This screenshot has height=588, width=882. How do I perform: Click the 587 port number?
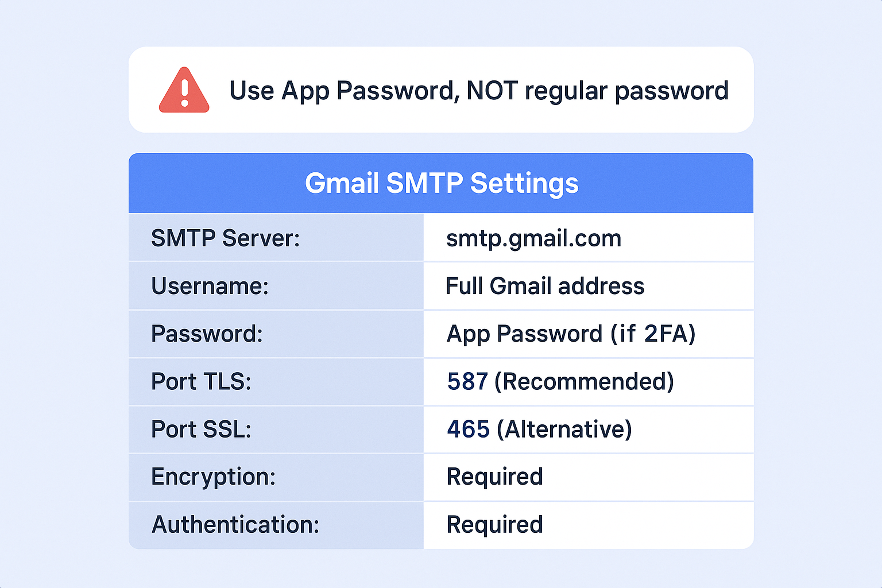pos(467,381)
